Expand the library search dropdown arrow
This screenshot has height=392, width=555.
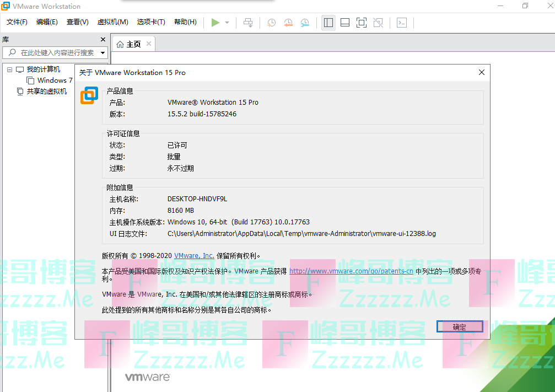[x=103, y=53]
